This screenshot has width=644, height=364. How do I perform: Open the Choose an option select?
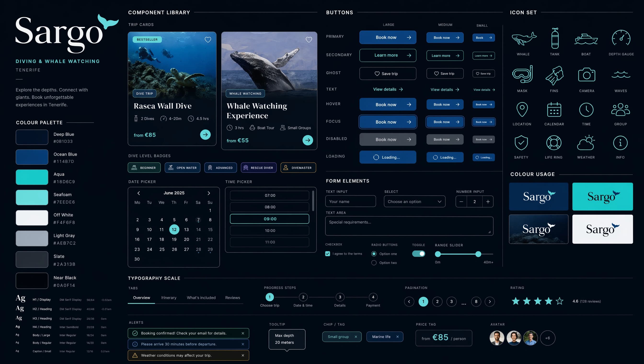414,201
